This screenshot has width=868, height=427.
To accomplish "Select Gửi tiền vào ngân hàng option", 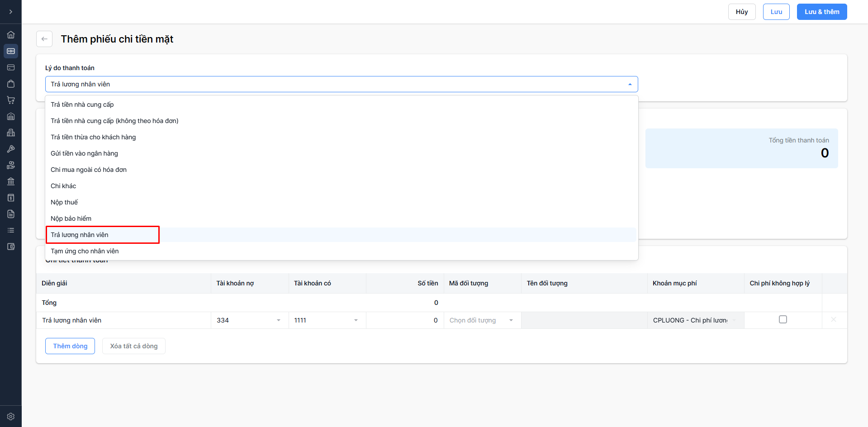I will point(84,153).
